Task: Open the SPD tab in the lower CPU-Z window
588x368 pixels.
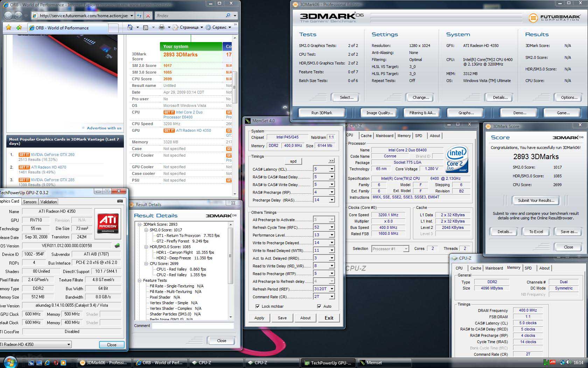Action: 528,268
